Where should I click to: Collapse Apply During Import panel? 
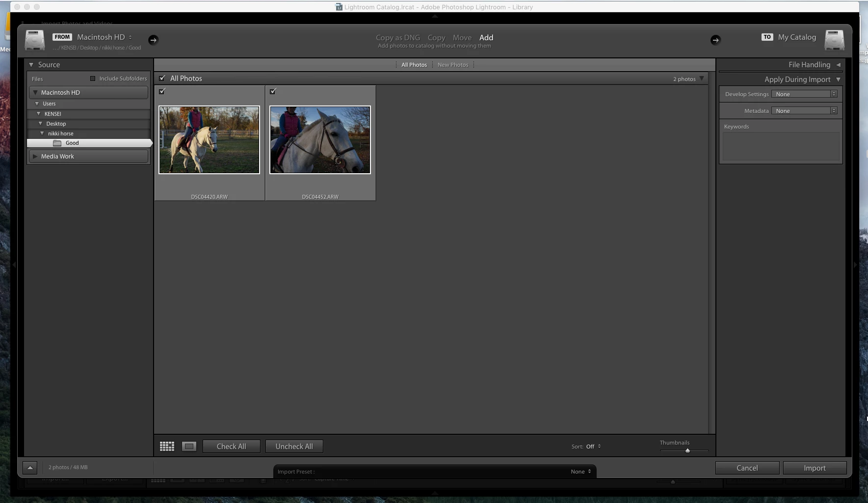click(x=838, y=79)
